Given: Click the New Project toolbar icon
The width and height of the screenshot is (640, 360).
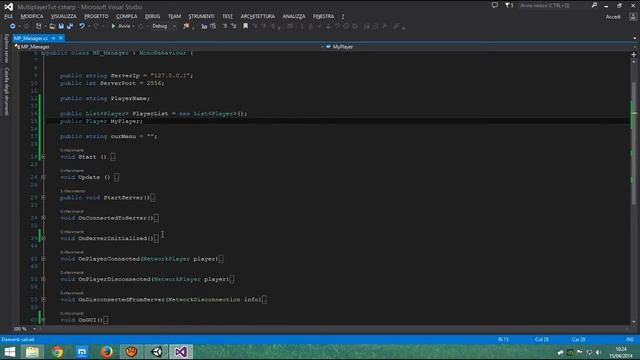Looking at the screenshot, I should pyautogui.click(x=39, y=26).
